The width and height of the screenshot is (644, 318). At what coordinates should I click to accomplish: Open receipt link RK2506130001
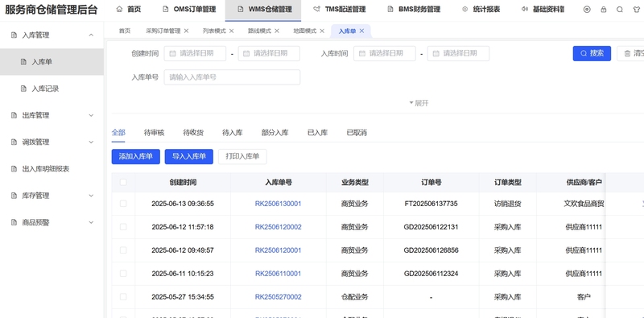pyautogui.click(x=278, y=204)
